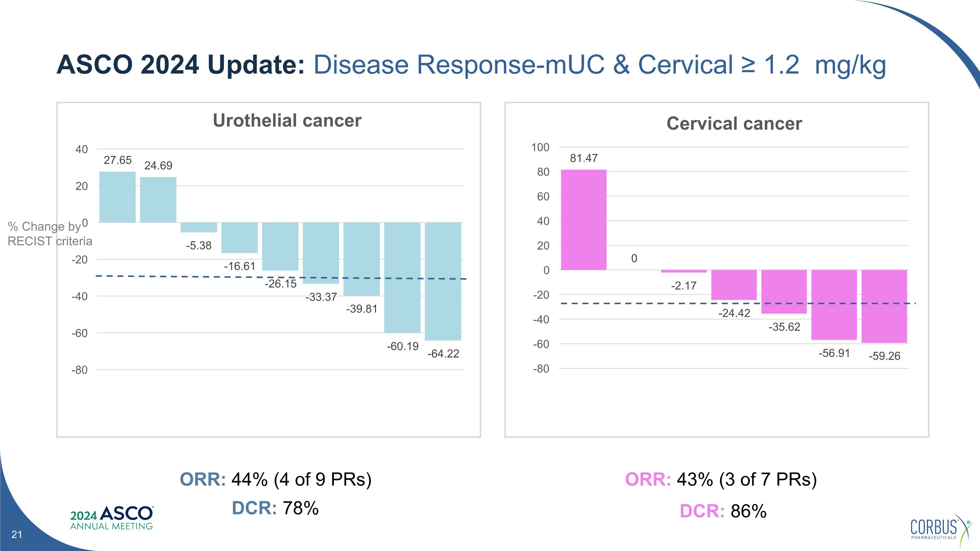Click the % Change by RECIST criteria label

click(x=49, y=234)
